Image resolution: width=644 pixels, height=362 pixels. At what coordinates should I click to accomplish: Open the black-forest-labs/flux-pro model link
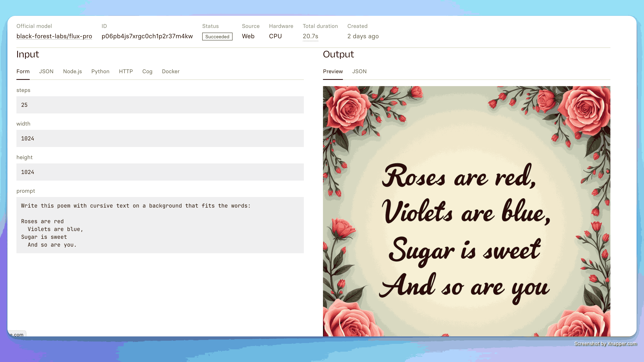(x=54, y=36)
